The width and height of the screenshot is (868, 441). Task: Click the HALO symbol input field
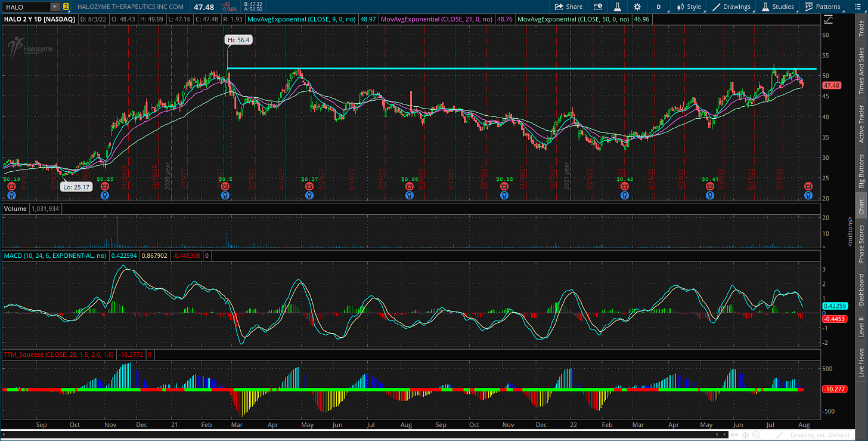pyautogui.click(x=26, y=7)
